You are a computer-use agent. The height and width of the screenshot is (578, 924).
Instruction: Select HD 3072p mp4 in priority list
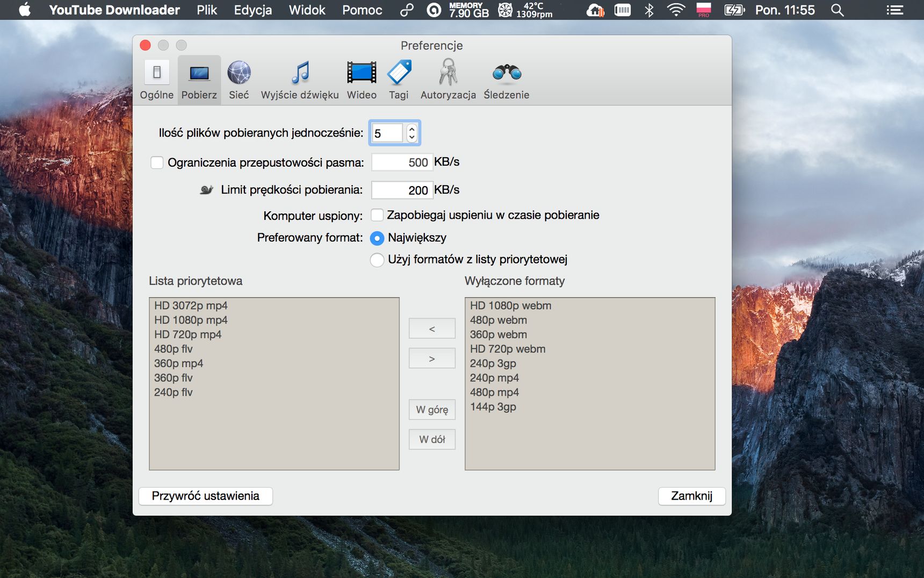[274, 305]
